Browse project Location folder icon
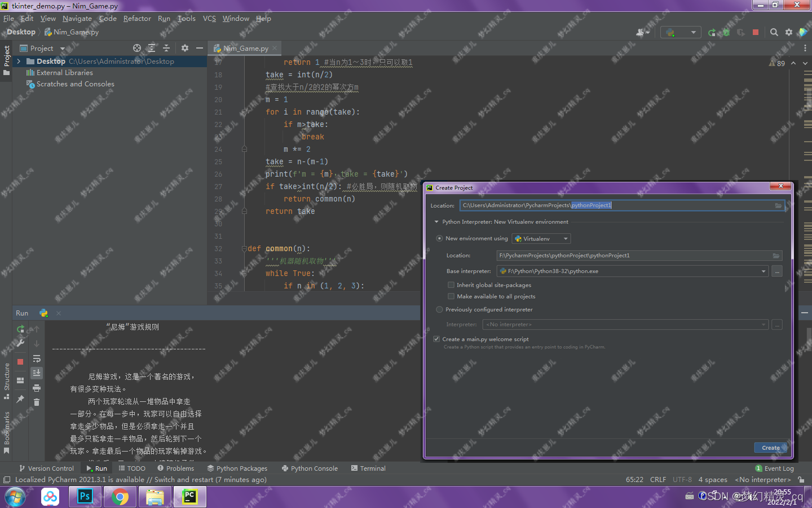Viewport: 812px width, 508px height. (778, 205)
